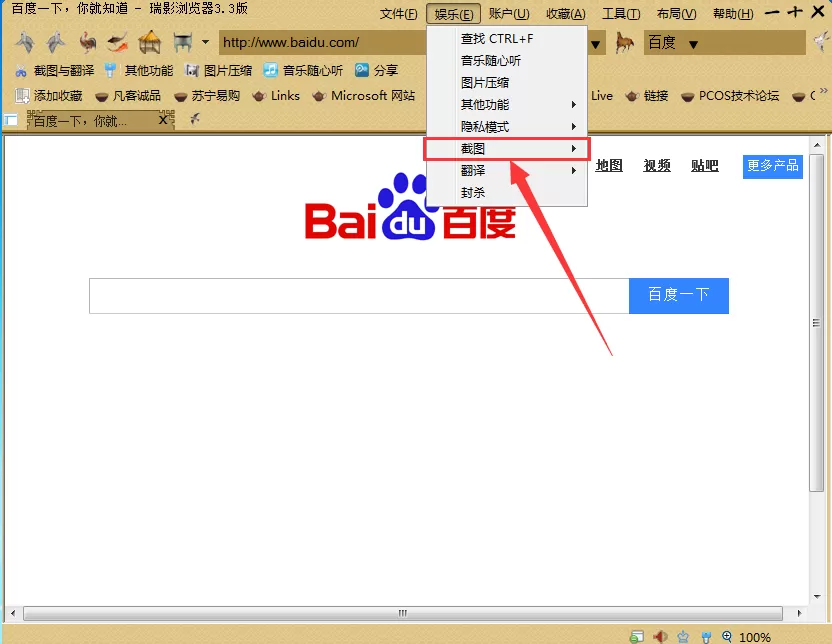Viewport: 832px width, 644px height.
Task: Open the 地图 link on Baidu page
Action: tap(609, 166)
